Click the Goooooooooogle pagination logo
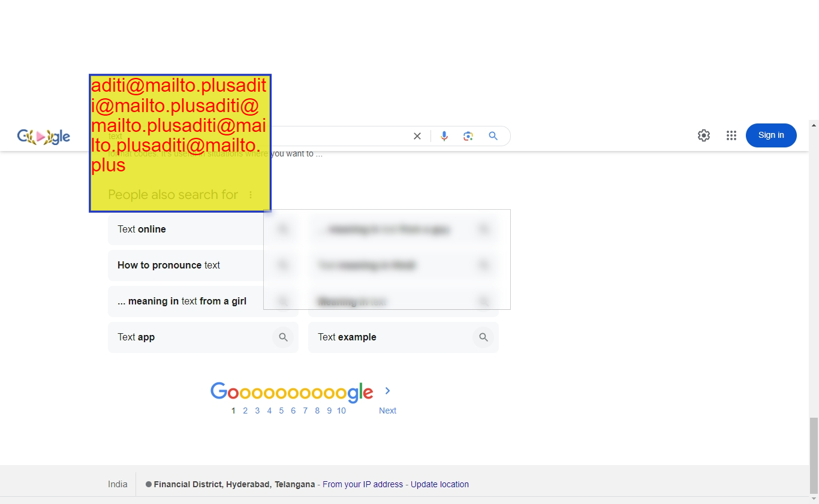This screenshot has height=504, width=819. click(292, 392)
